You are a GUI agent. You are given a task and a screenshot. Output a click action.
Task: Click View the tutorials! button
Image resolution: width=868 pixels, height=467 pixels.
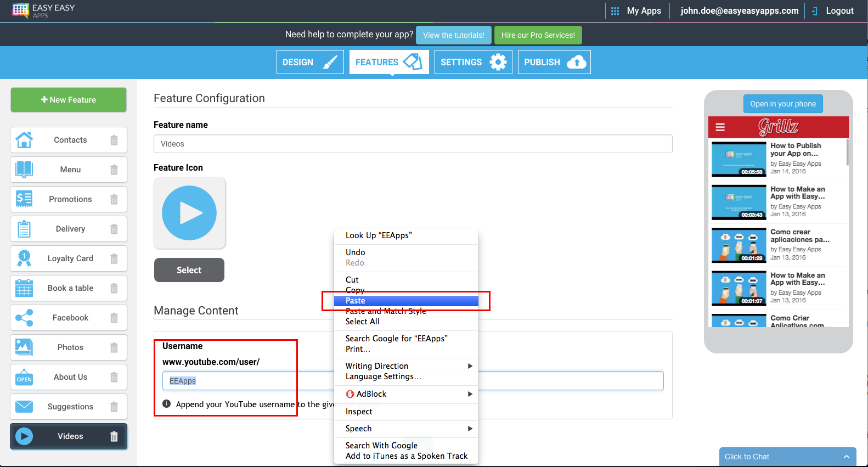click(x=454, y=35)
